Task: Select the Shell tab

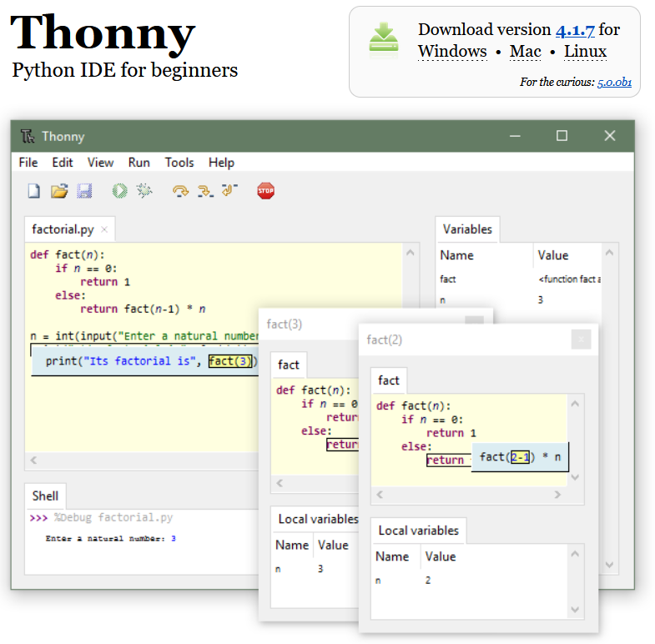Action: click(45, 496)
